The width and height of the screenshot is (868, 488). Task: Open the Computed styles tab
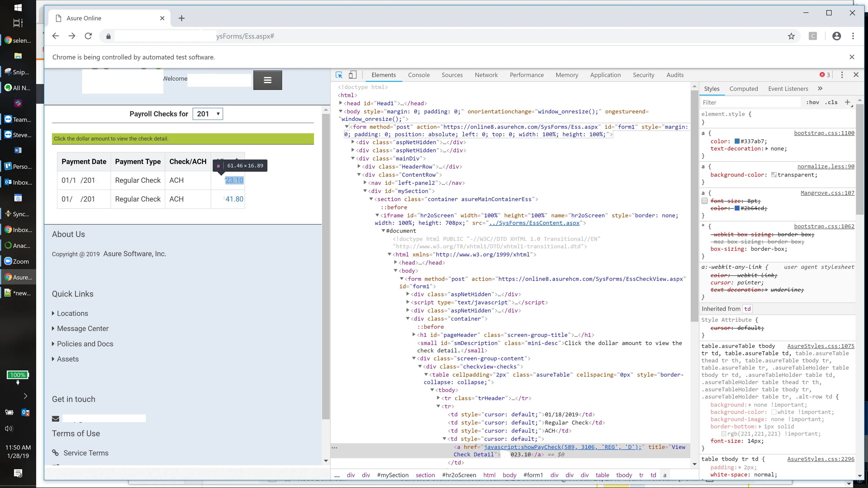(x=743, y=89)
